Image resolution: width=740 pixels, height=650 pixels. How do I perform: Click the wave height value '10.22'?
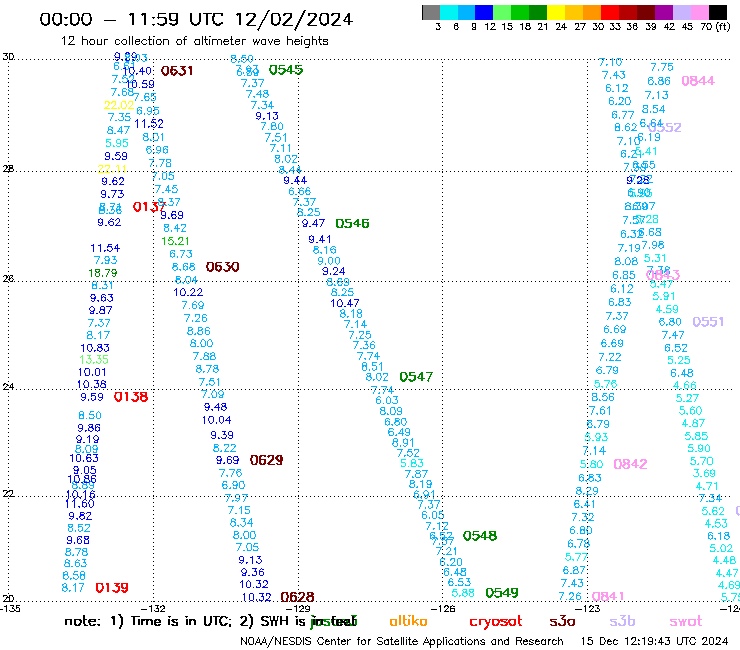pyautogui.click(x=188, y=293)
